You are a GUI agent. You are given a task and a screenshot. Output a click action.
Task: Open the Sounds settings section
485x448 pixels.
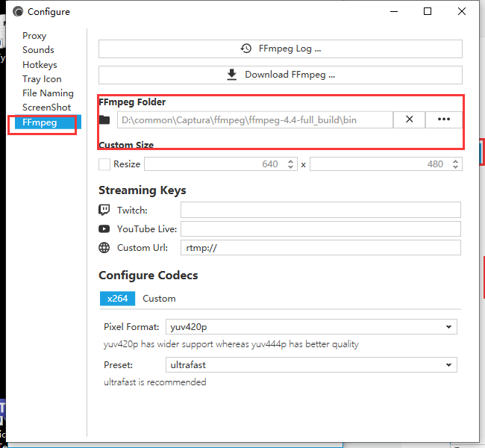click(38, 50)
